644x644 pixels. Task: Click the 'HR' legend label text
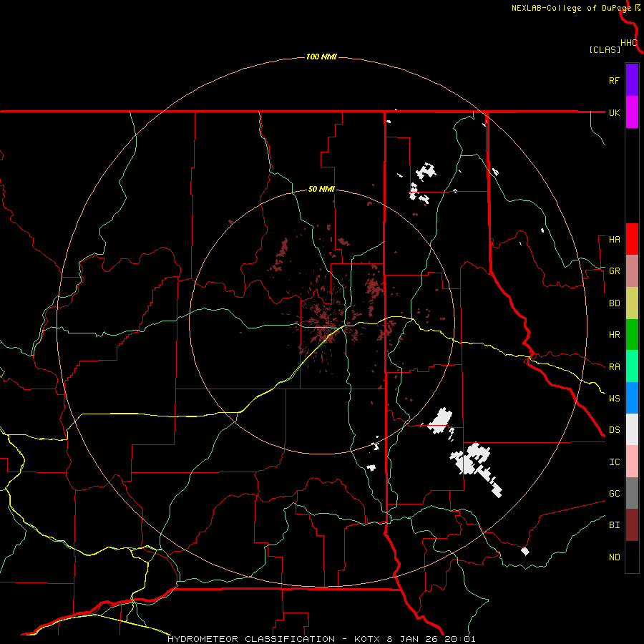(x=614, y=335)
